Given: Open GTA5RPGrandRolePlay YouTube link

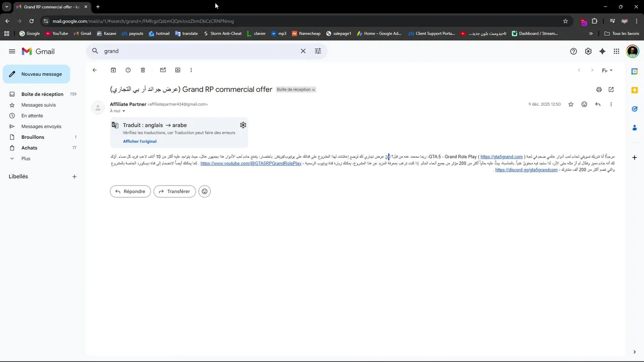Looking at the screenshot, I should click(x=251, y=163).
